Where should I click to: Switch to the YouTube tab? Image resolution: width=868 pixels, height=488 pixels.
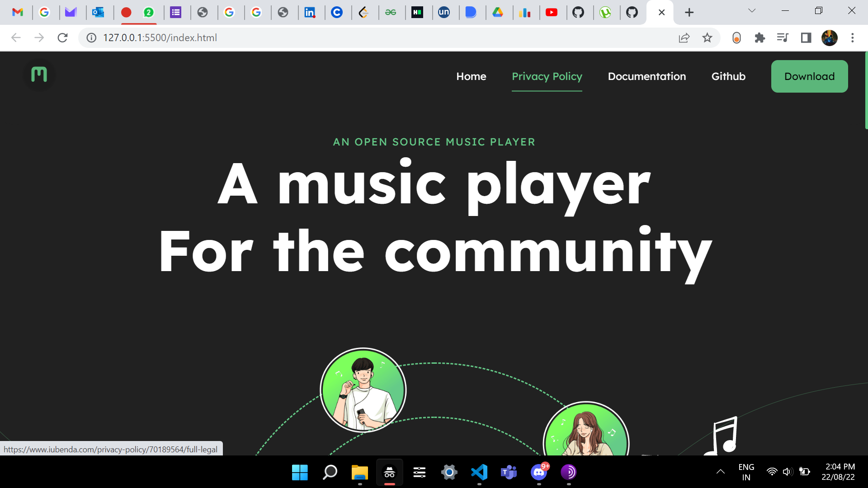coord(551,12)
